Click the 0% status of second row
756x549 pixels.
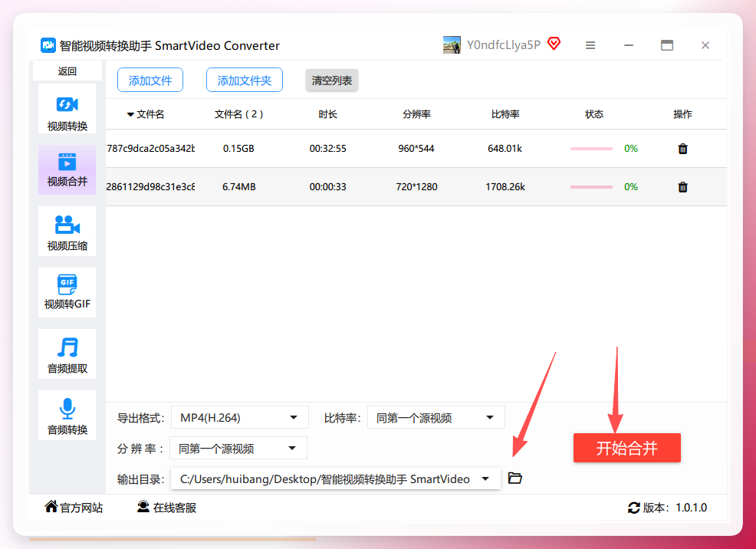click(631, 186)
